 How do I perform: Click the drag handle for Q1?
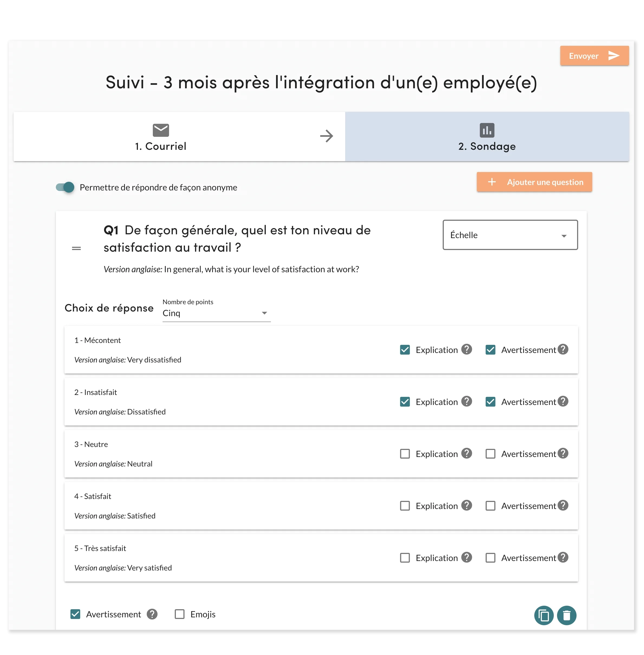[76, 248]
